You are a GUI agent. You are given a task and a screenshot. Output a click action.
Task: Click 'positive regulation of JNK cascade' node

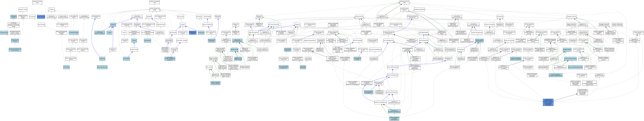(216, 83)
